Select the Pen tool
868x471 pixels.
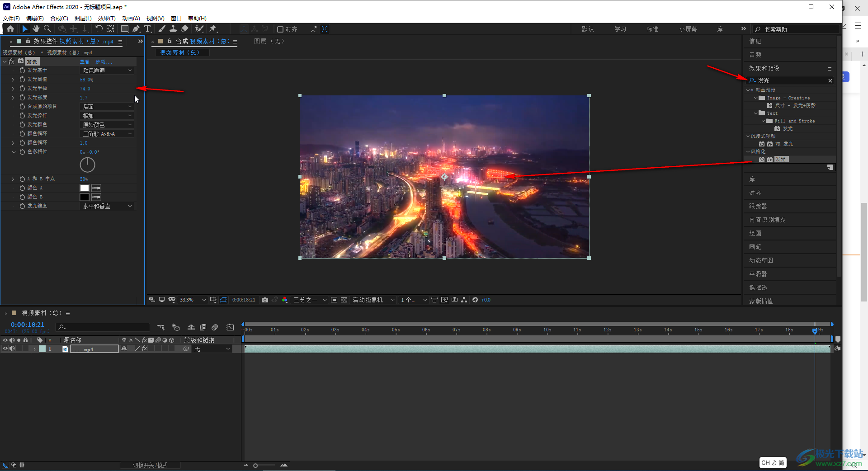[136, 29]
